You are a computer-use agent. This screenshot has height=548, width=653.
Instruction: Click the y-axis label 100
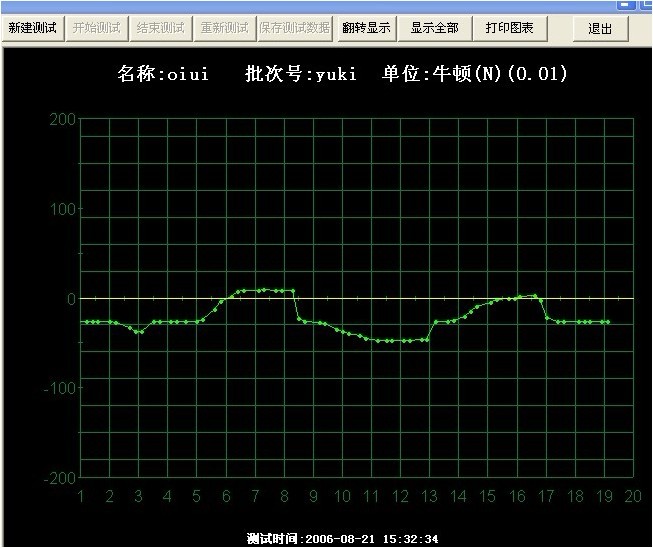[62, 209]
